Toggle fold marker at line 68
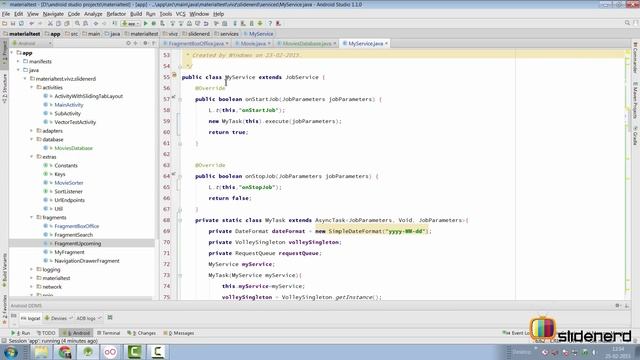The image size is (640, 360). 180,220
